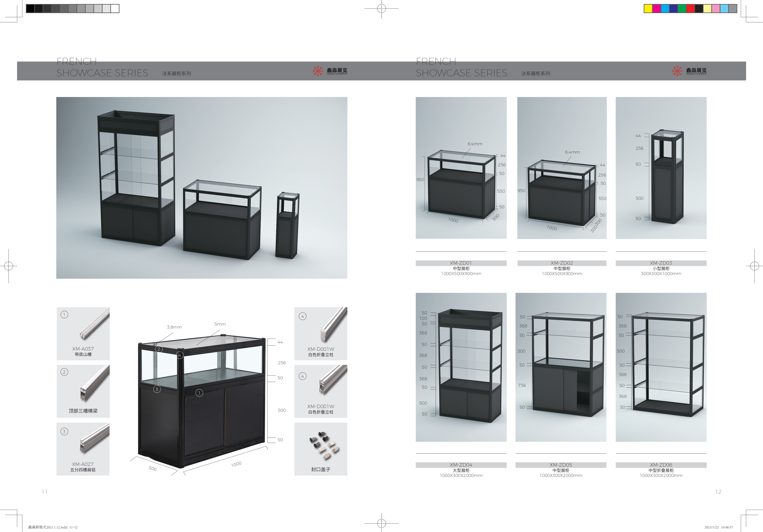Click the 小型展柜 caption text
This screenshot has height=532, width=763.
pos(661,269)
